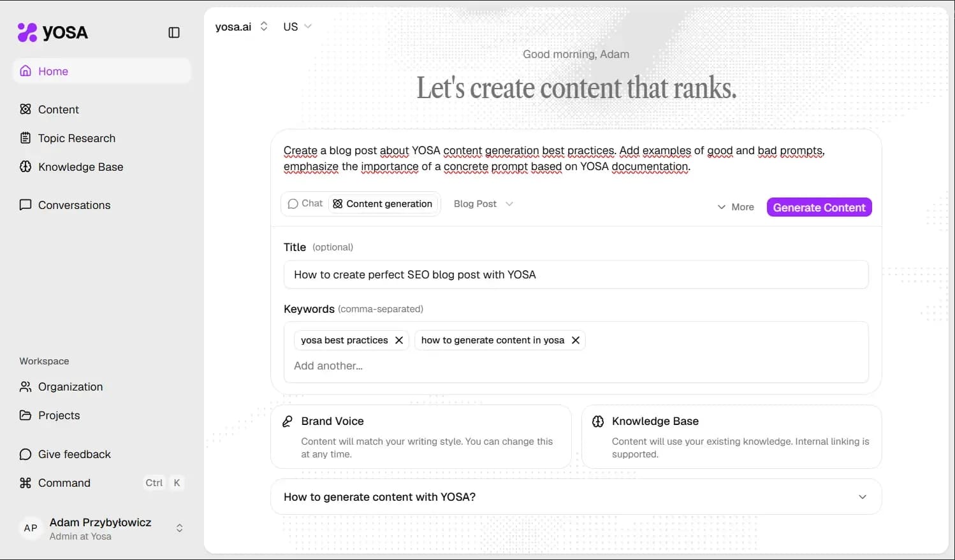955x560 pixels.
Task: Click the FAQ chevron arrow
Action: [x=863, y=497]
